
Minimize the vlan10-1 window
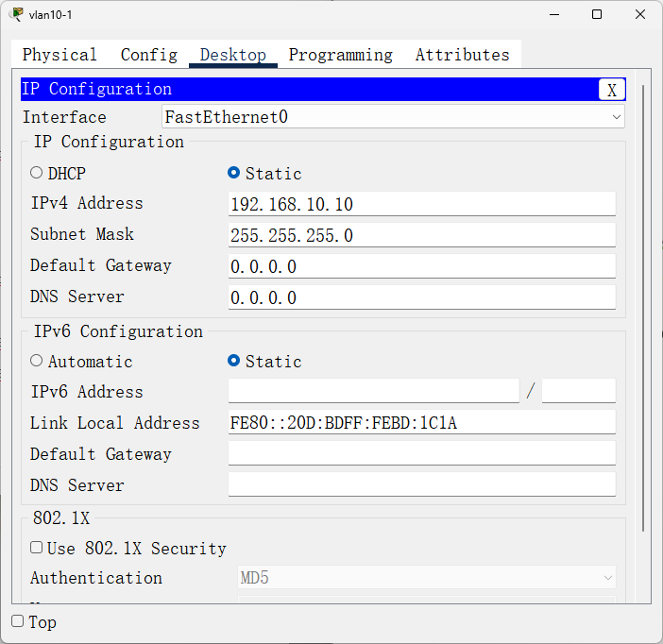point(552,14)
